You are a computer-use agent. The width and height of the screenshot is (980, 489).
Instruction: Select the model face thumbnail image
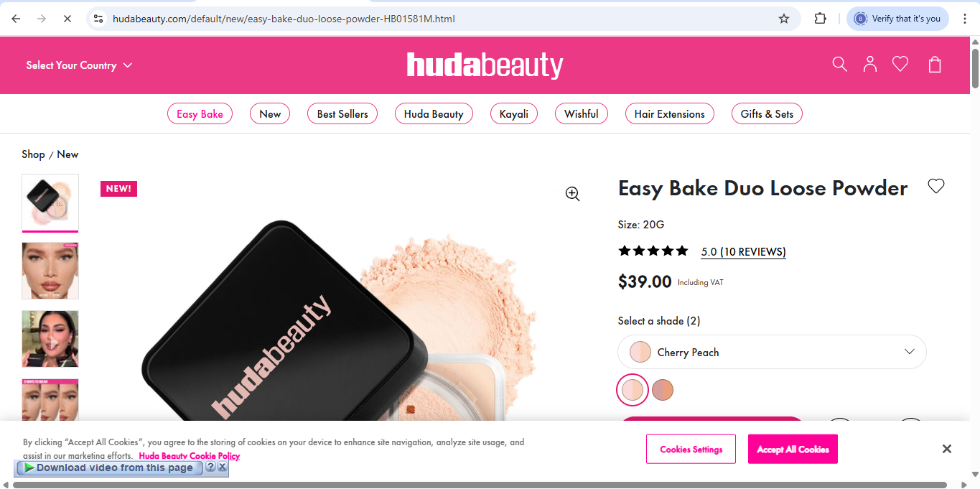pyautogui.click(x=50, y=271)
